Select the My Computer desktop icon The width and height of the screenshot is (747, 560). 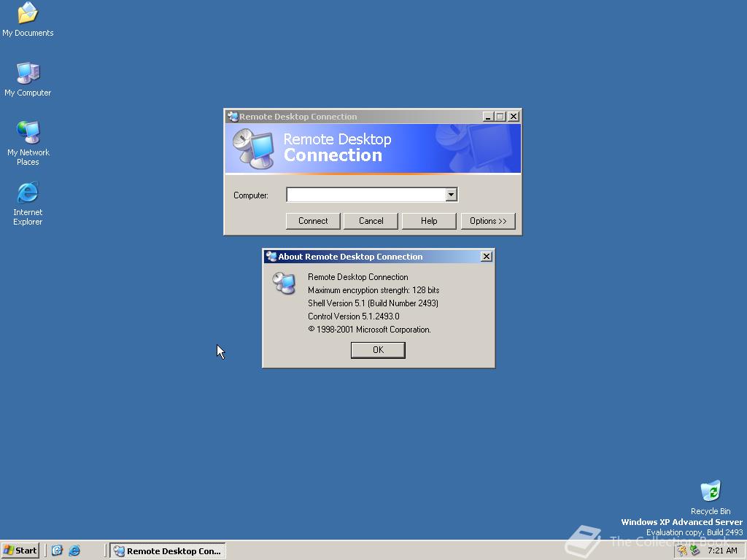(x=28, y=79)
